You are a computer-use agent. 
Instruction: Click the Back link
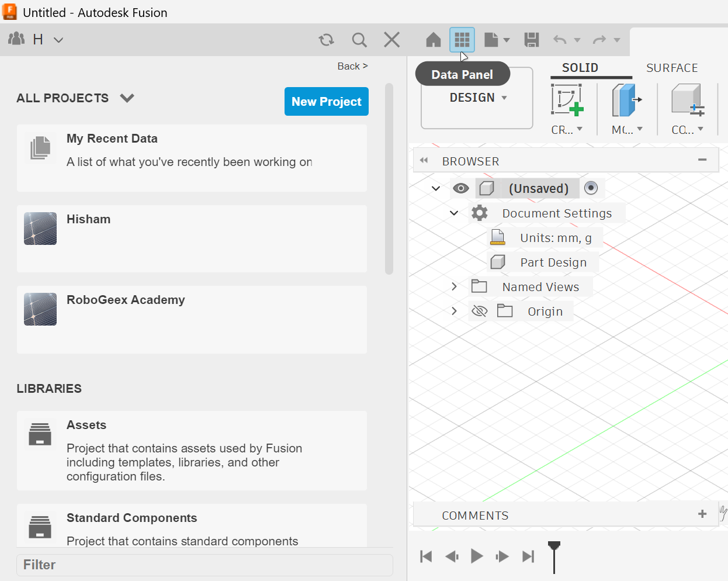(352, 66)
